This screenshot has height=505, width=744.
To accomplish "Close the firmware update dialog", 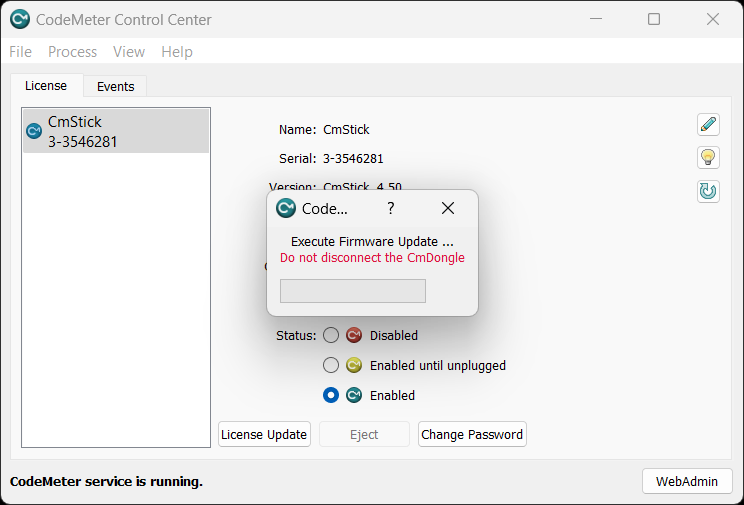I will click(x=448, y=208).
